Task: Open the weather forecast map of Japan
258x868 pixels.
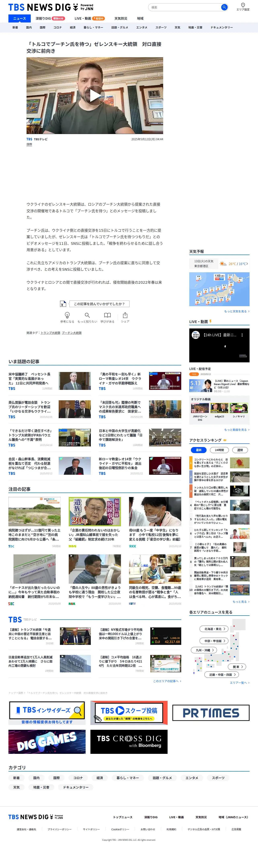Action: pyautogui.click(x=219, y=289)
